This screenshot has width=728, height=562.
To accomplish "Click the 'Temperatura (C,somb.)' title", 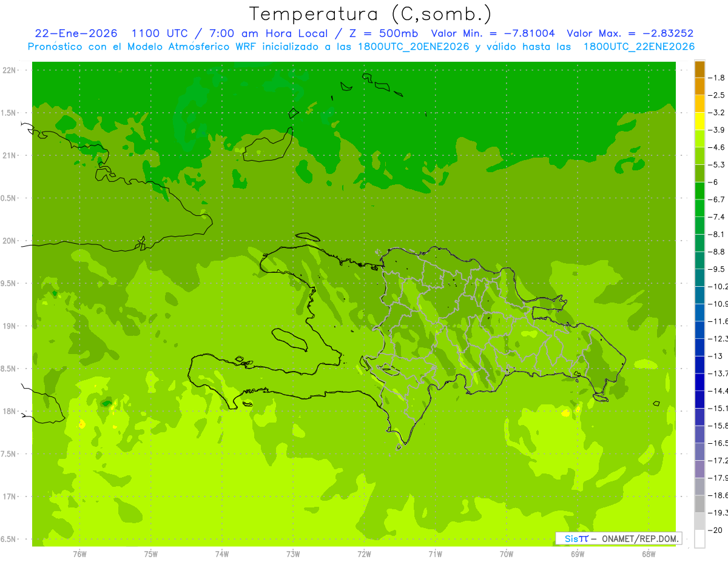I will pos(371,14).
